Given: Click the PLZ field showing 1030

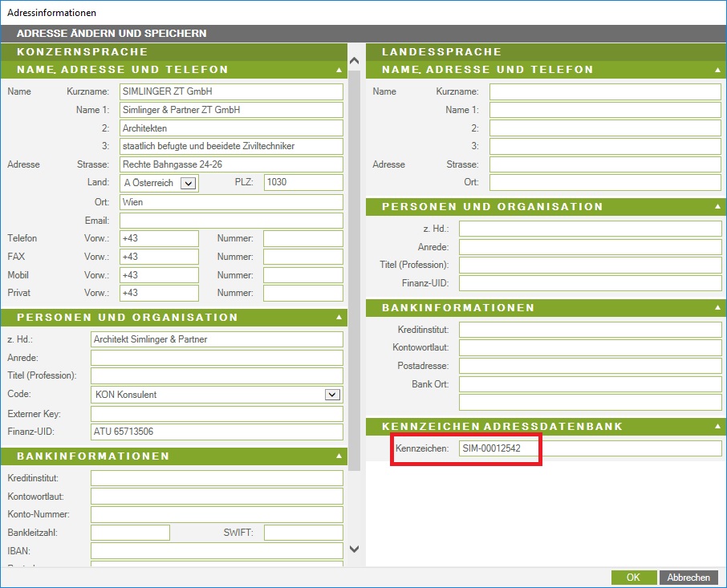Looking at the screenshot, I should point(303,183).
